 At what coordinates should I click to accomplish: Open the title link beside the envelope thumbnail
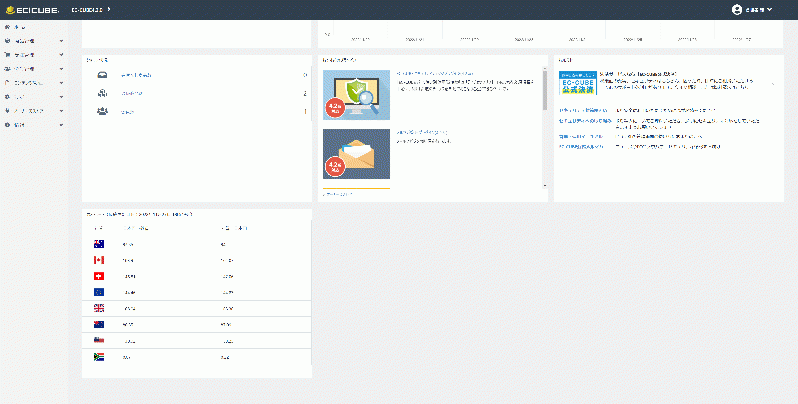(422, 132)
